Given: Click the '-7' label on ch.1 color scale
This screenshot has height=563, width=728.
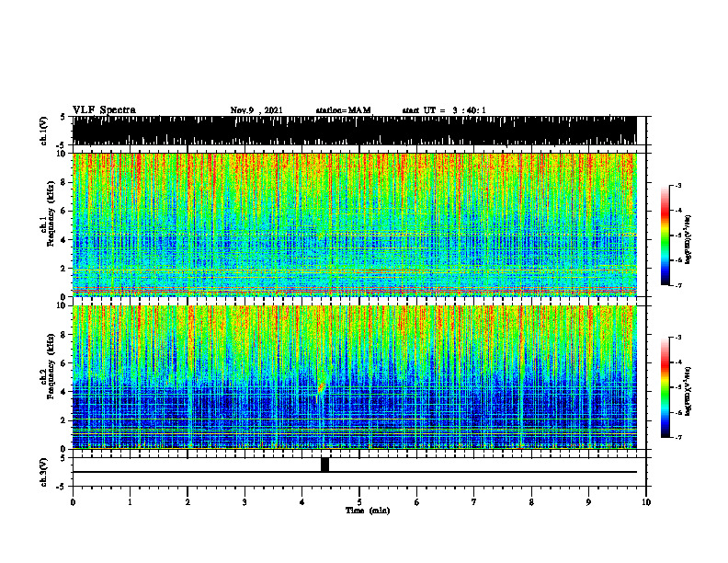Looking at the screenshot, I should pyautogui.click(x=678, y=285).
